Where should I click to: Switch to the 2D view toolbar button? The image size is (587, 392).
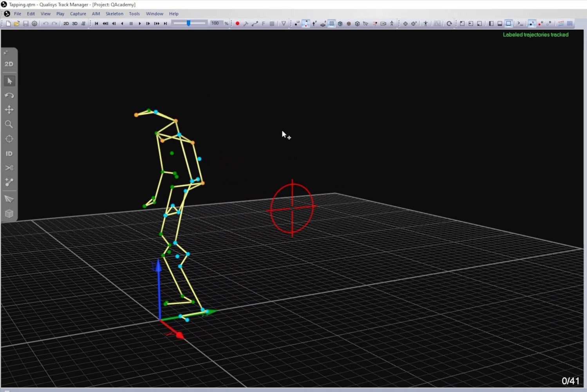[66, 23]
